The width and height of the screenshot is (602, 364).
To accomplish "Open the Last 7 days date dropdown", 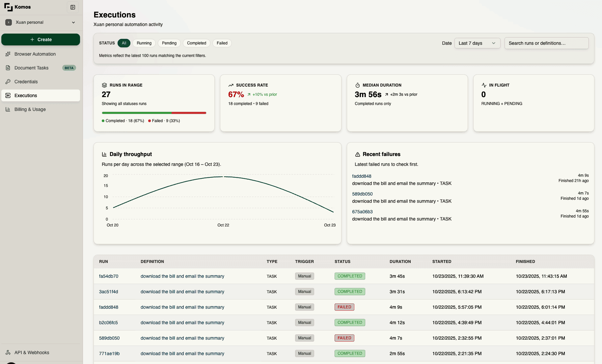I will [x=477, y=43].
